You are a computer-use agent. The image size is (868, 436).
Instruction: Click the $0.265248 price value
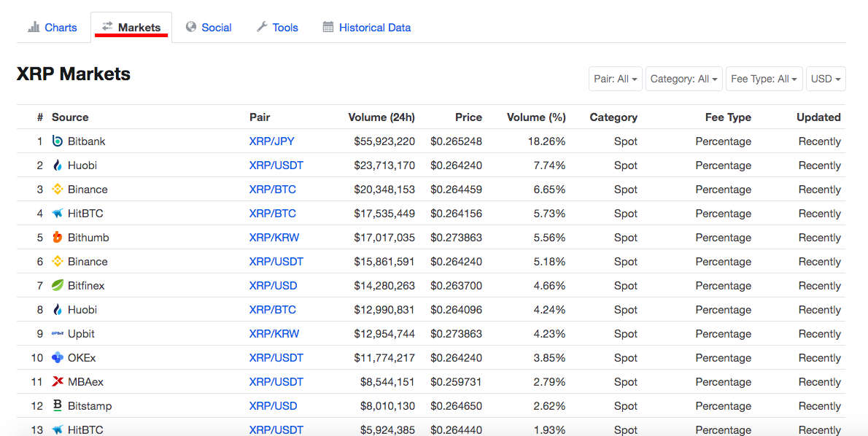click(456, 141)
